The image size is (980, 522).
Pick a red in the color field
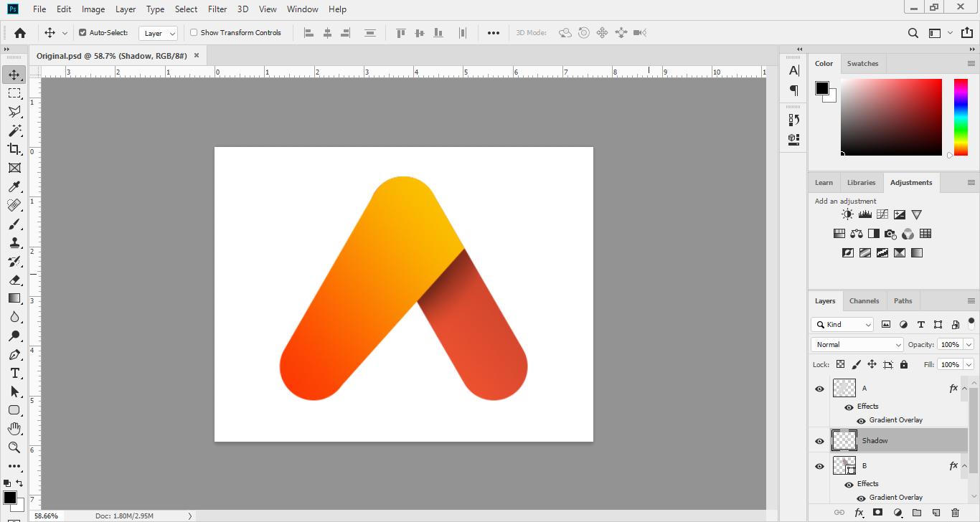click(892, 117)
